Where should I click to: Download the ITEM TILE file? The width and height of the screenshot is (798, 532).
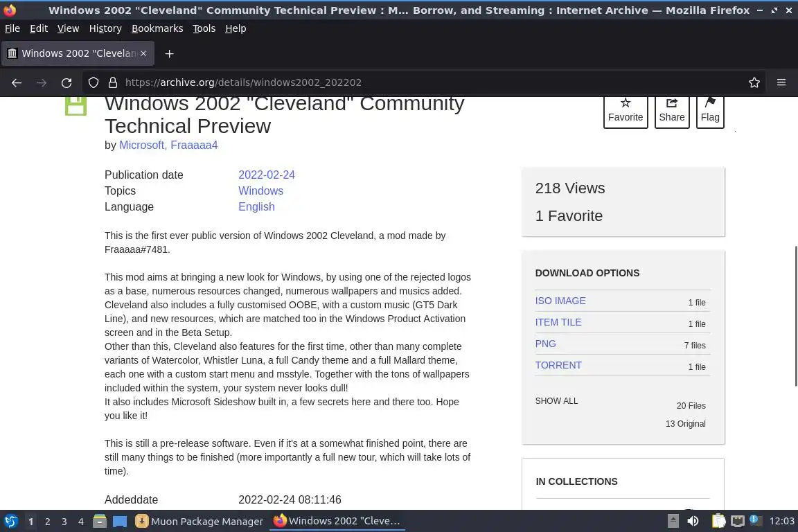558,322
